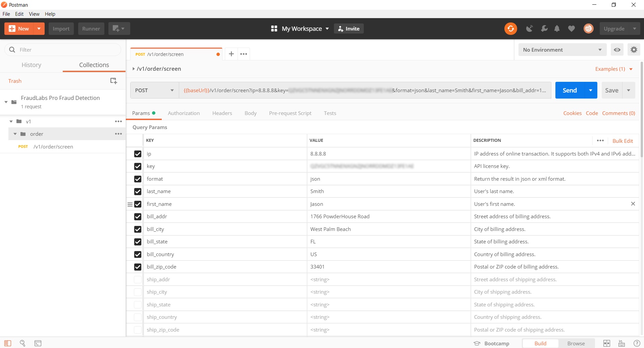This screenshot has height=348, width=644.
Task: Open Query Params column options dots
Action: click(x=600, y=140)
